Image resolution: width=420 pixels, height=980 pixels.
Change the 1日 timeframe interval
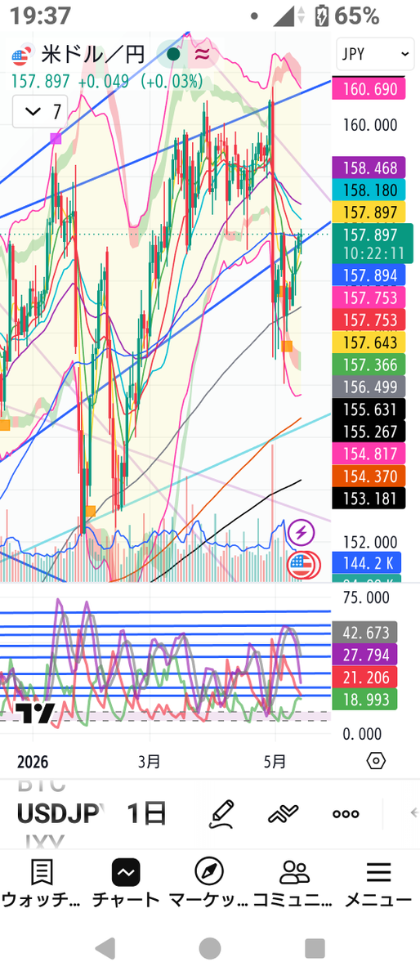point(147,813)
